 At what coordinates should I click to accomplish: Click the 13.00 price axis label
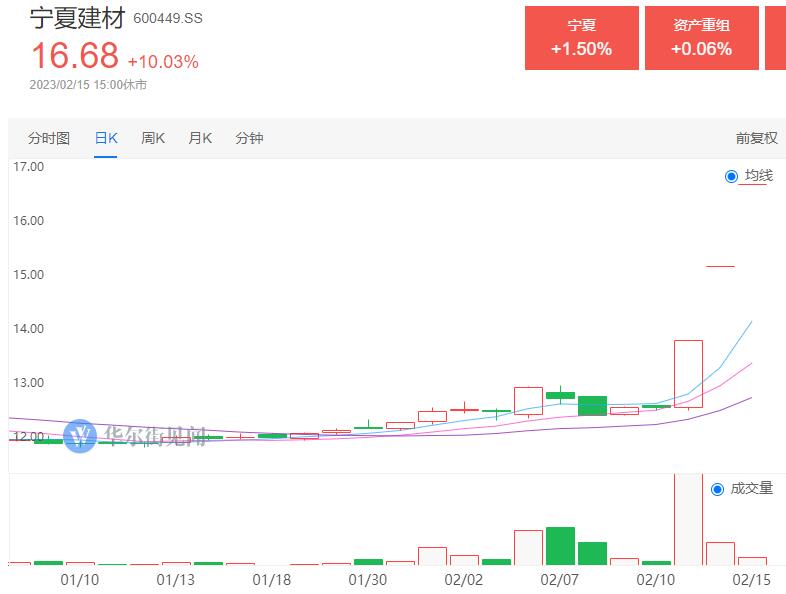tap(28, 383)
